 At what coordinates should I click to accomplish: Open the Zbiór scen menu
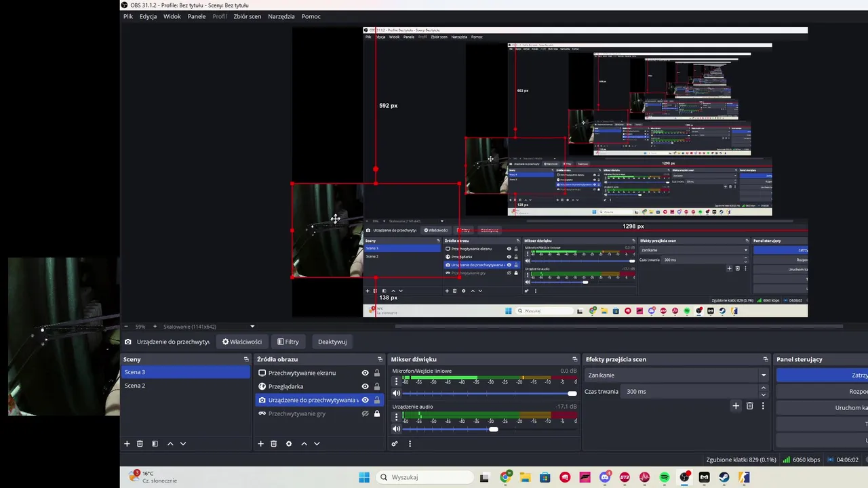pos(247,16)
